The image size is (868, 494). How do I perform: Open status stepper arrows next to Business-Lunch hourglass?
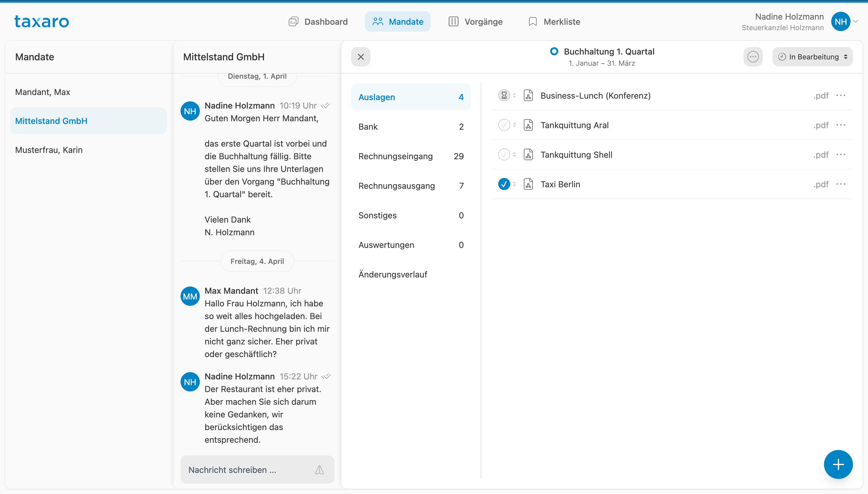point(514,96)
